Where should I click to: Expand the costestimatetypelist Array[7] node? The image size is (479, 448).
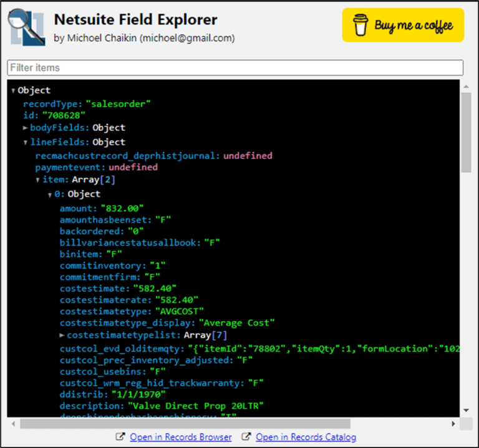pyautogui.click(x=62, y=335)
